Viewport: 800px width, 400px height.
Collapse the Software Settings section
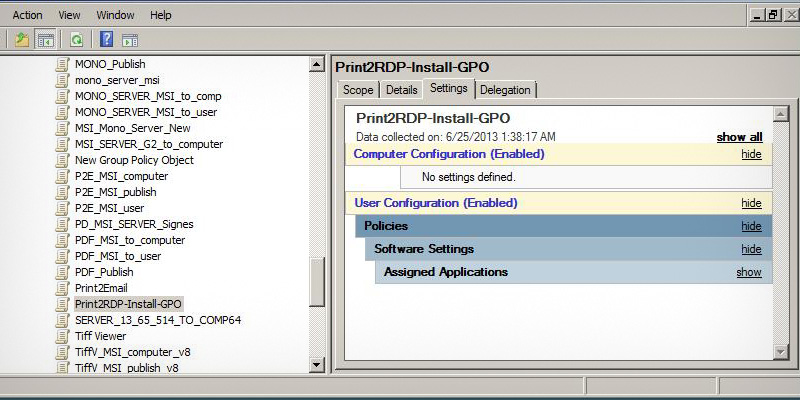click(x=750, y=249)
